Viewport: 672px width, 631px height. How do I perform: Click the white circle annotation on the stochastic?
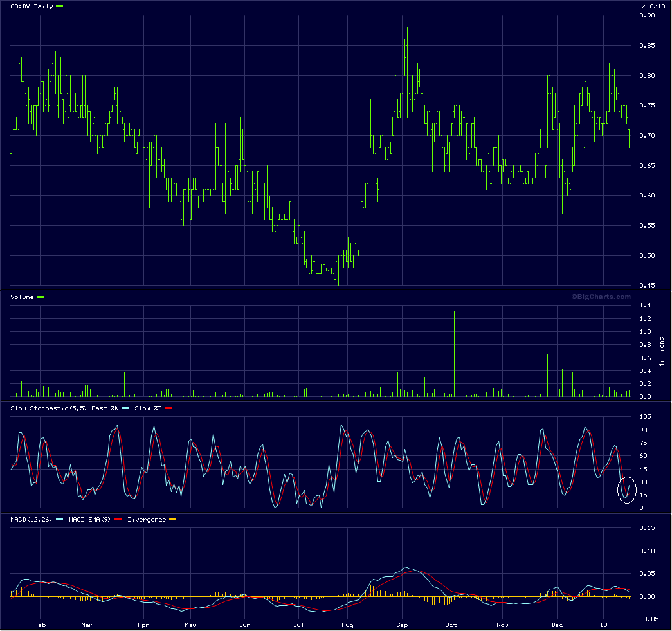pos(626,489)
